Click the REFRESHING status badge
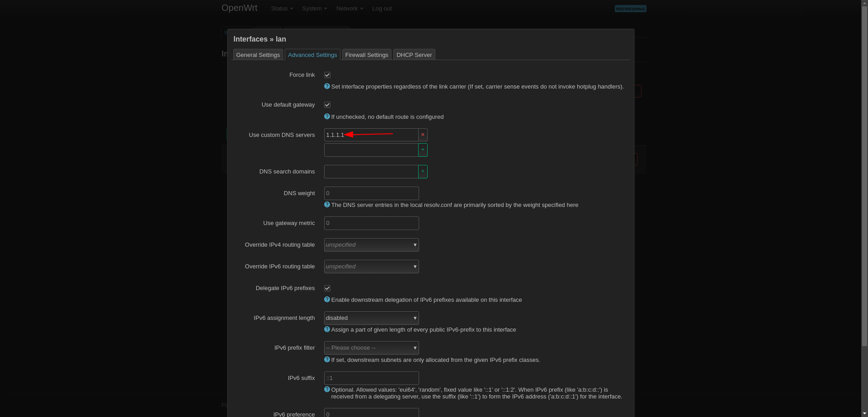 pos(631,9)
